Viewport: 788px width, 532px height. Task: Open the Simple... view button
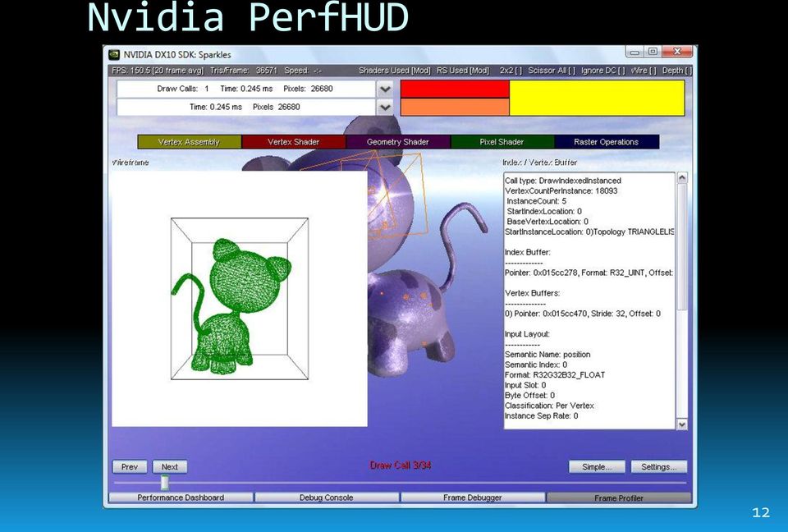pos(597,466)
